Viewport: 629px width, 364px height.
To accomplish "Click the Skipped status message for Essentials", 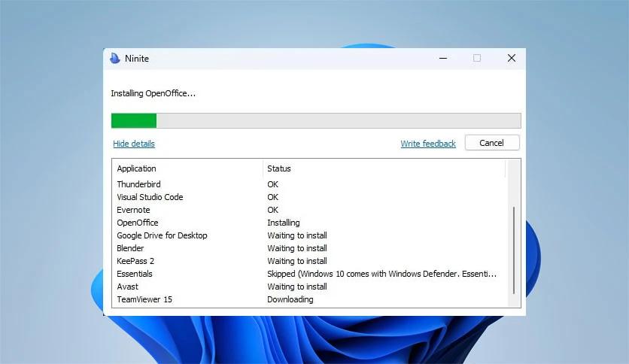I will pos(382,275).
